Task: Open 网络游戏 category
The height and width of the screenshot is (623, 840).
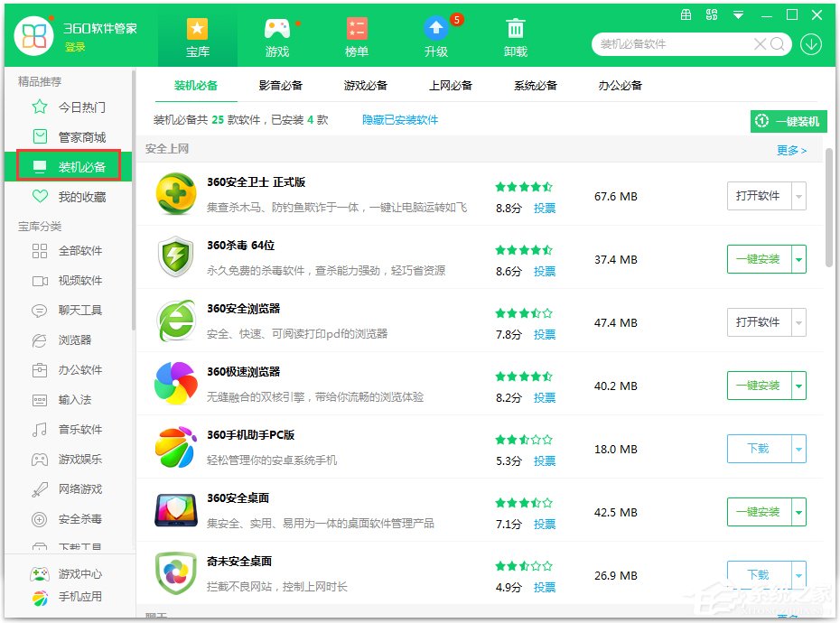Action: click(x=69, y=488)
